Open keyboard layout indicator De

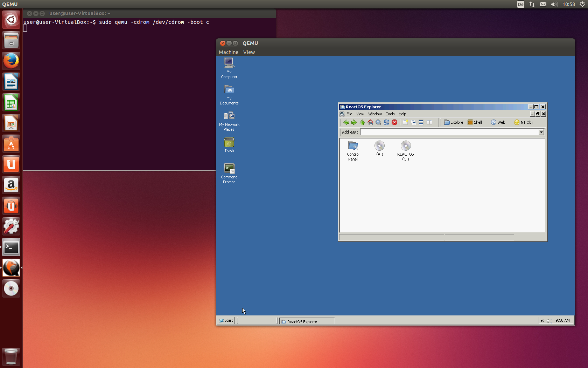(521, 4)
